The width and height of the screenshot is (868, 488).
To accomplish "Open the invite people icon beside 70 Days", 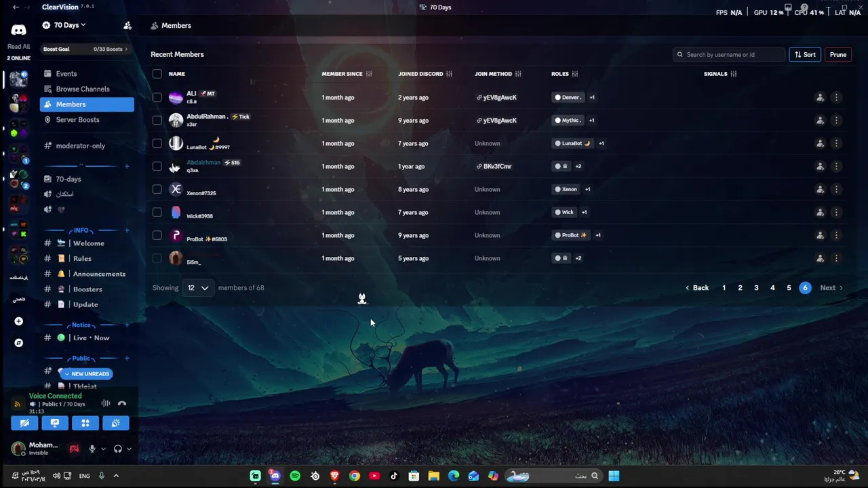I will pos(127,25).
